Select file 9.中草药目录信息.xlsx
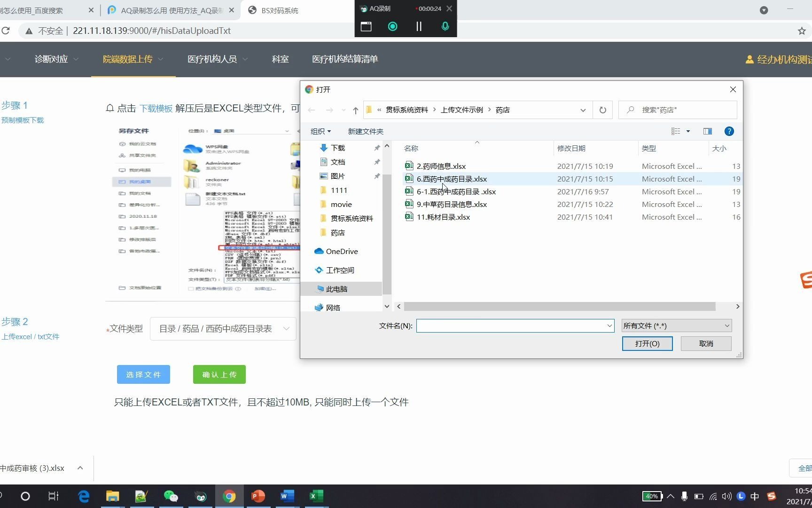Image resolution: width=812 pixels, height=508 pixels. click(452, 204)
